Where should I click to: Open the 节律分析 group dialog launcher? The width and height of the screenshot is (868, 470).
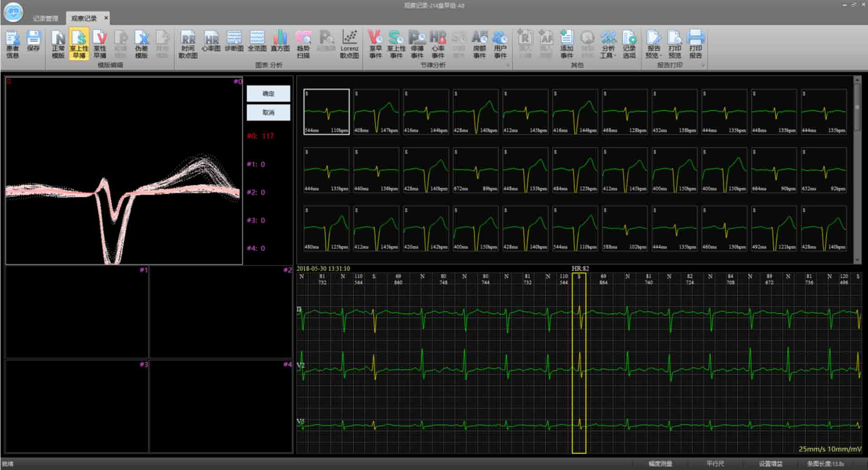[507, 66]
